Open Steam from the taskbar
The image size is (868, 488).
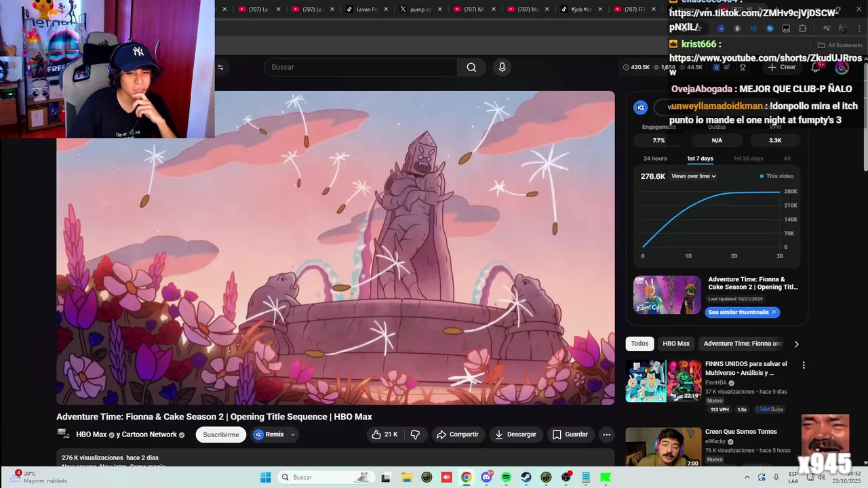click(526, 477)
